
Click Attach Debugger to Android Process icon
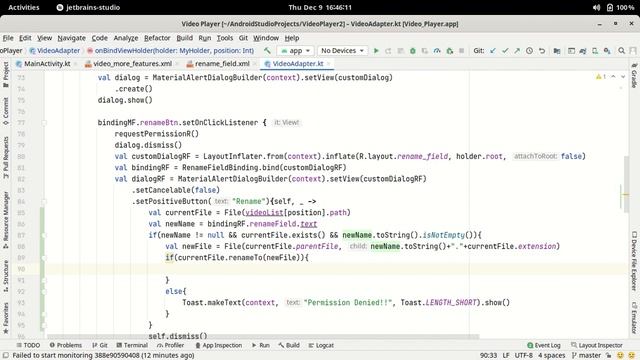point(449,51)
